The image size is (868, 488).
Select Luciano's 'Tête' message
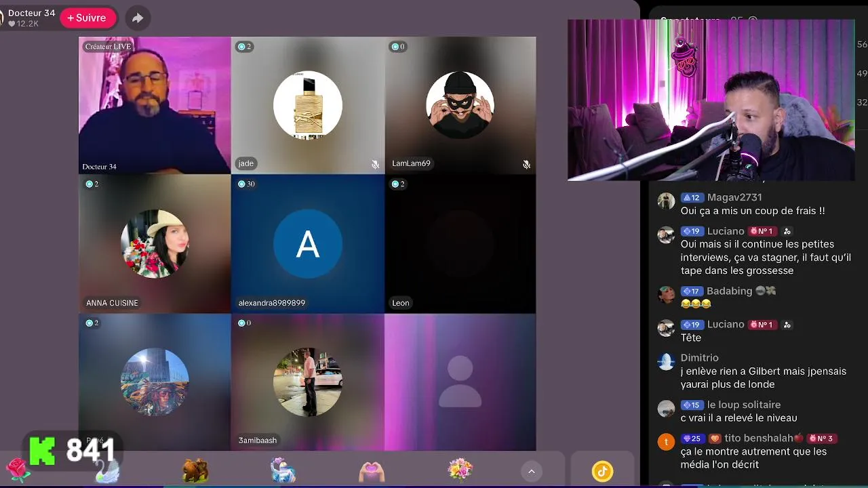click(x=691, y=338)
